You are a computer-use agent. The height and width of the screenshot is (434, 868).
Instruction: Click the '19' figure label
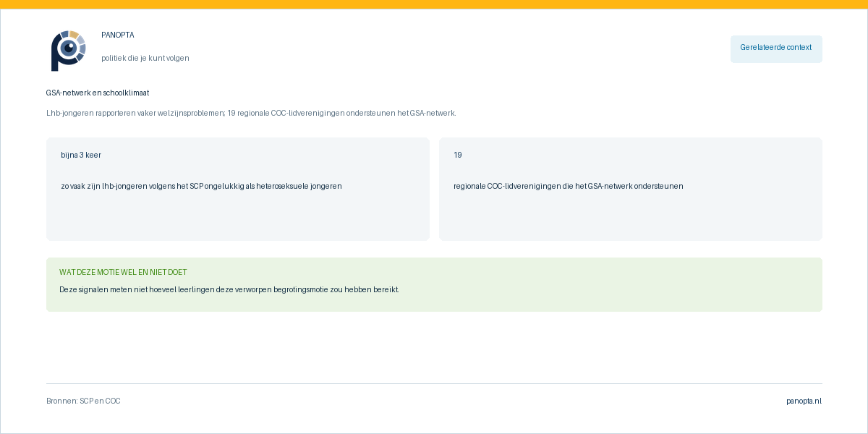click(458, 155)
